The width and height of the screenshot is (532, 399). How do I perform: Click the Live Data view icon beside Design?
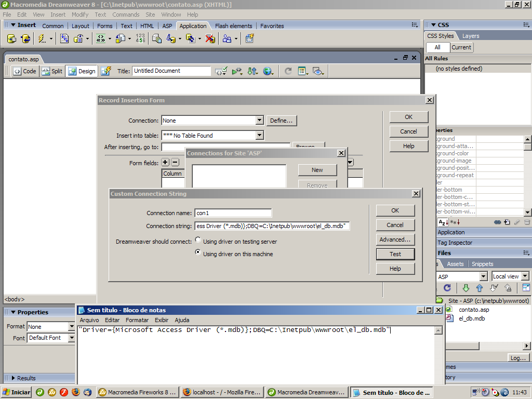(106, 71)
